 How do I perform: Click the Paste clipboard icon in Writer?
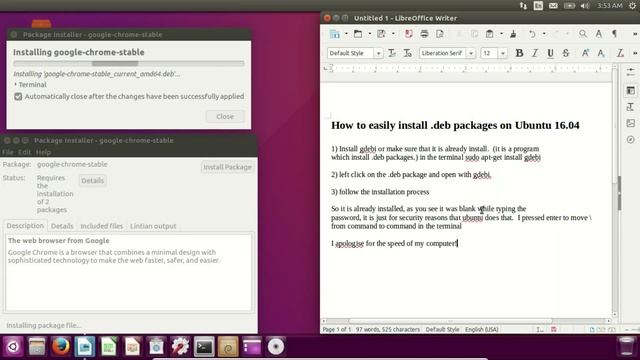489,34
